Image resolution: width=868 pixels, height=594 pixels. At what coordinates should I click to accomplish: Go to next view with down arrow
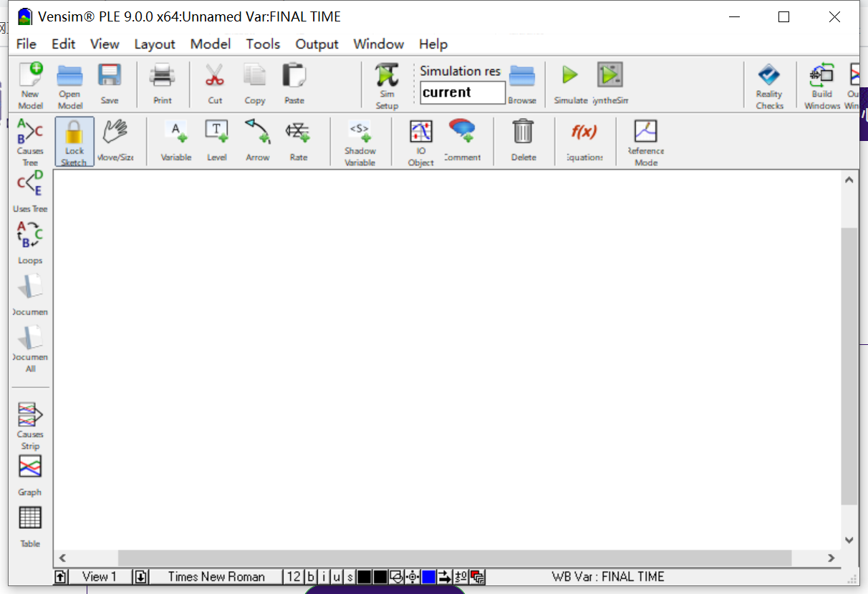(141, 576)
